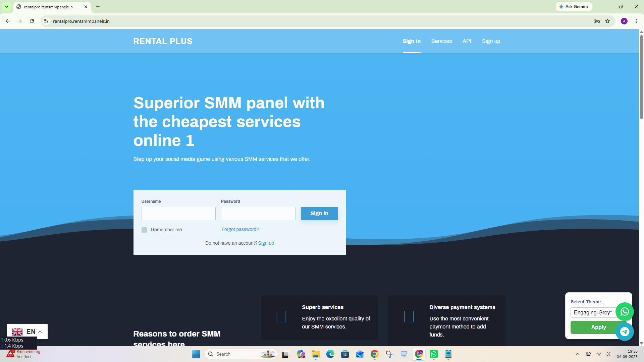The height and width of the screenshot is (362, 644).
Task: Open the password manager key icon
Action: [597, 21]
